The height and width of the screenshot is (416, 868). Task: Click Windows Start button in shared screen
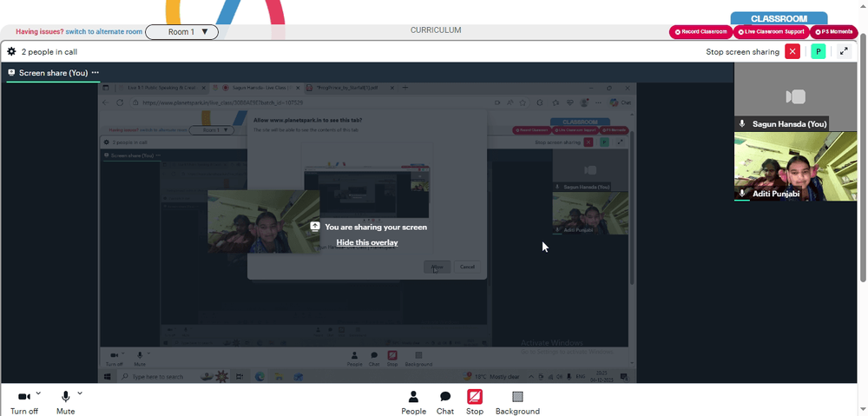coord(108,377)
